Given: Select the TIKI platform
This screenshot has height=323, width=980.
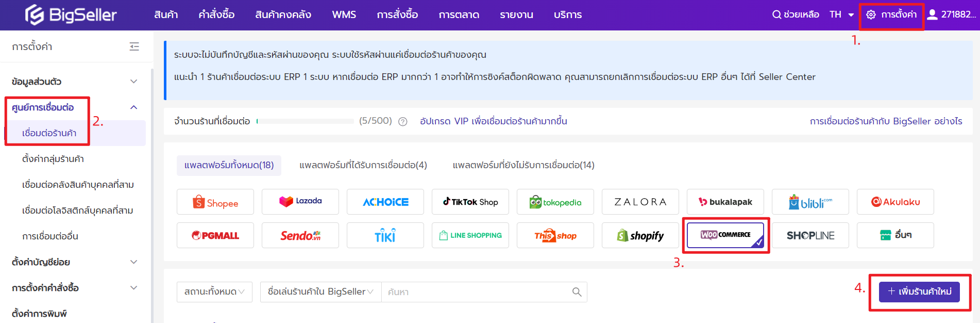Looking at the screenshot, I should 385,235.
